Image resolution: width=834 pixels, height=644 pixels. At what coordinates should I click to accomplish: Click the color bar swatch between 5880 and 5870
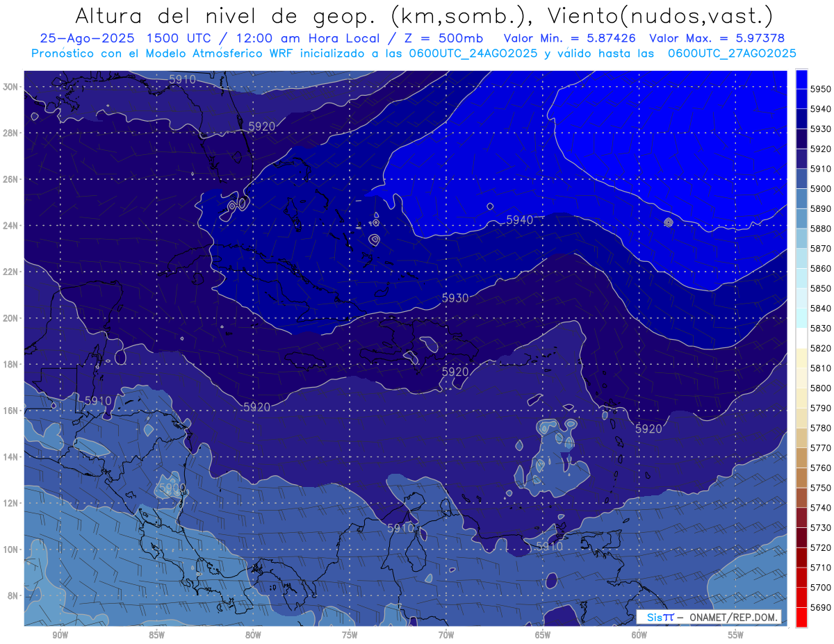point(801,238)
